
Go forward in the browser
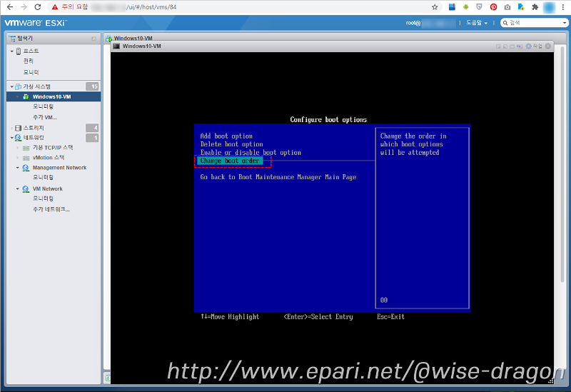pos(24,7)
